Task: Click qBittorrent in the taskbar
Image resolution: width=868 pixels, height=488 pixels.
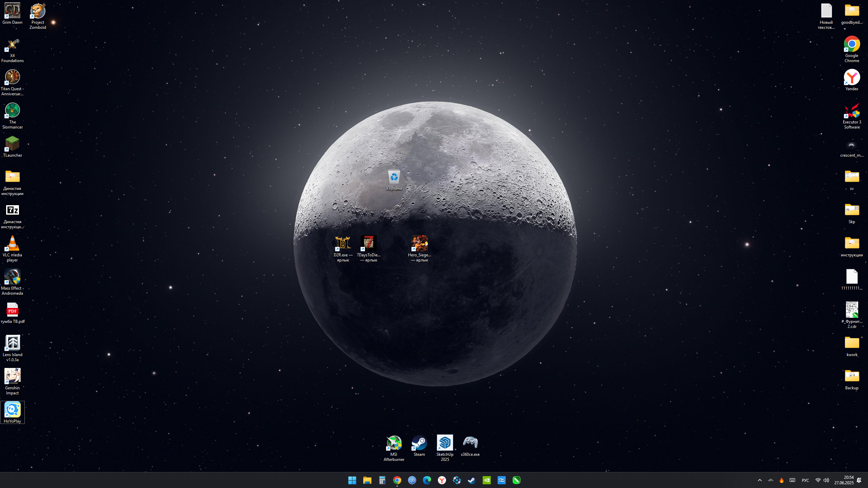Action: [x=412, y=480]
